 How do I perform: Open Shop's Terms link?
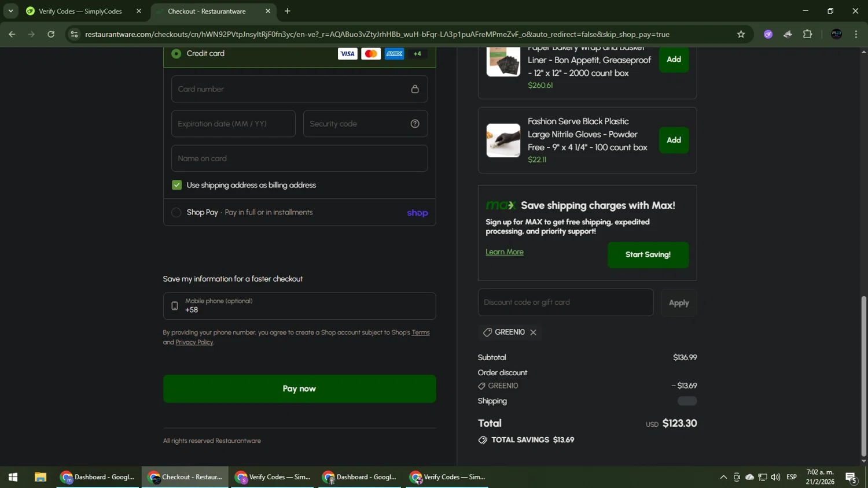421,332
